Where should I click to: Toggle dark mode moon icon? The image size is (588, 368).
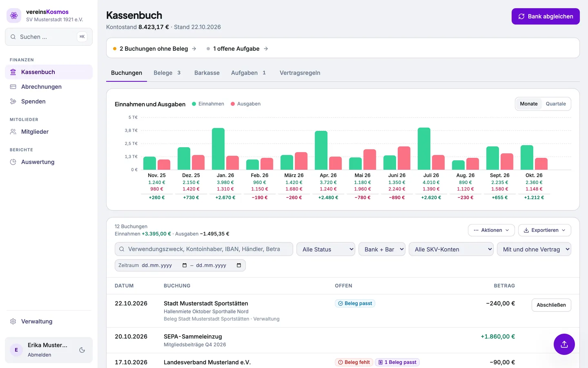coord(82,350)
